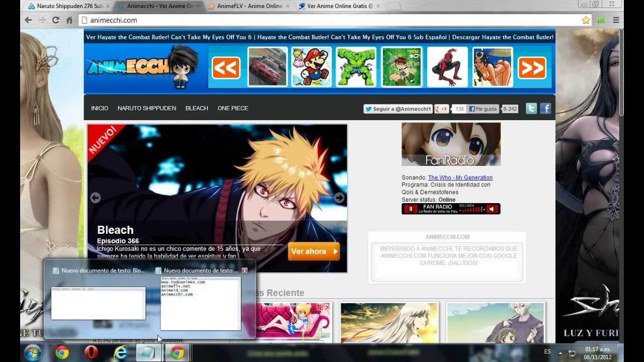This screenshot has height=362, width=644.
Task: Open the Windows Start orb
Action: tap(33, 352)
